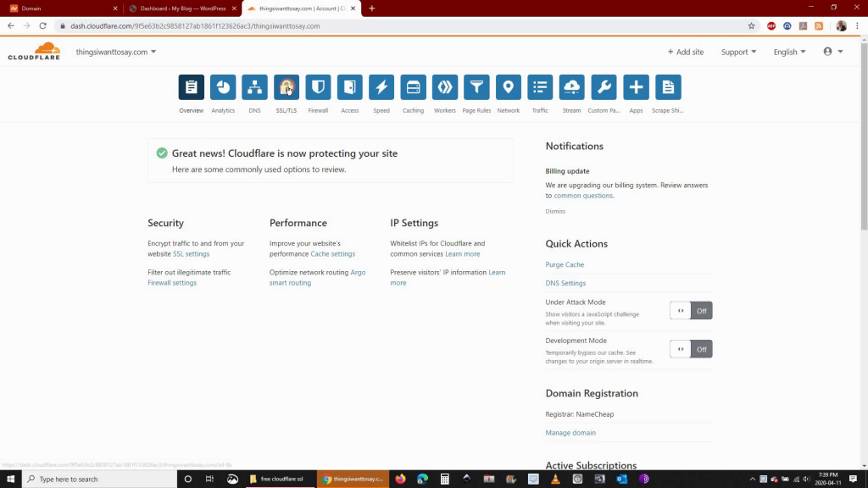
Task: Open the Page Rules section icon
Action: (476, 87)
